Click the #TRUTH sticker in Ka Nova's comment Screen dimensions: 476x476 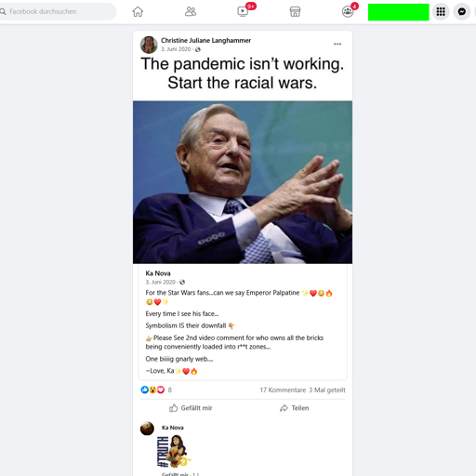[x=174, y=451]
